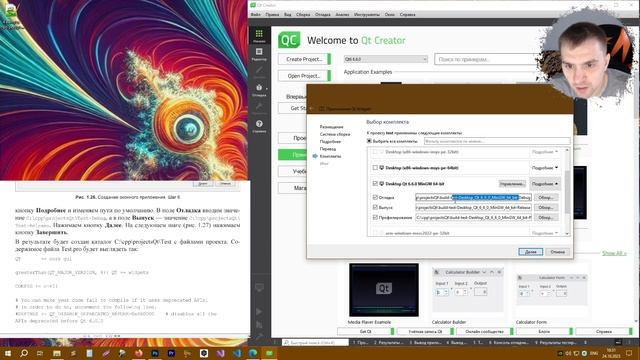Toggle the Профилирование build configuration checkbox
640x360 pixels.
(x=375, y=218)
